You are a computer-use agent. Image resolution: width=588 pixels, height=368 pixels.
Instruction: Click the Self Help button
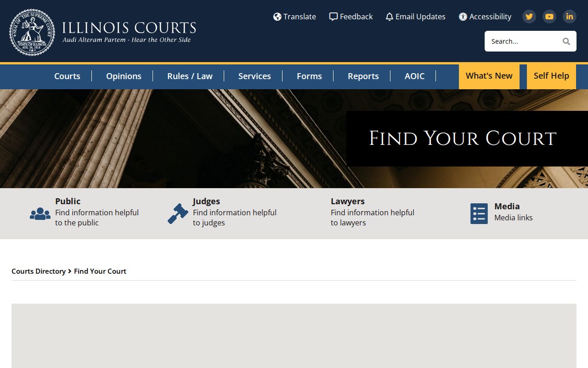[x=551, y=76]
